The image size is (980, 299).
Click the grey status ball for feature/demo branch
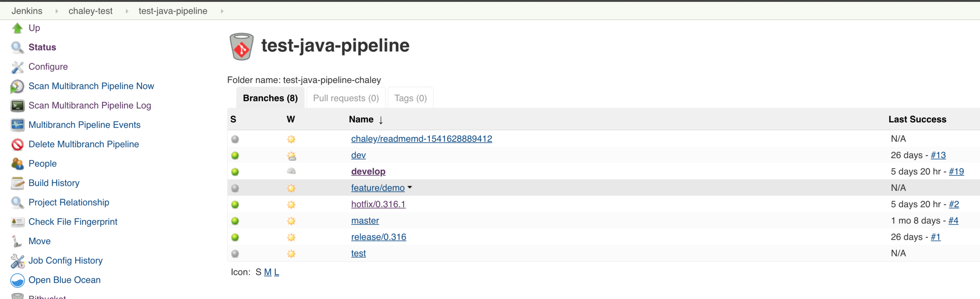click(235, 188)
